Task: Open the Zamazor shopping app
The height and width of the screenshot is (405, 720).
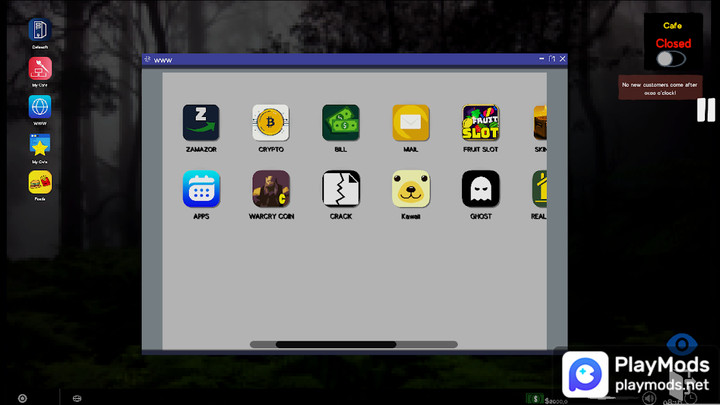Action: 201,123
